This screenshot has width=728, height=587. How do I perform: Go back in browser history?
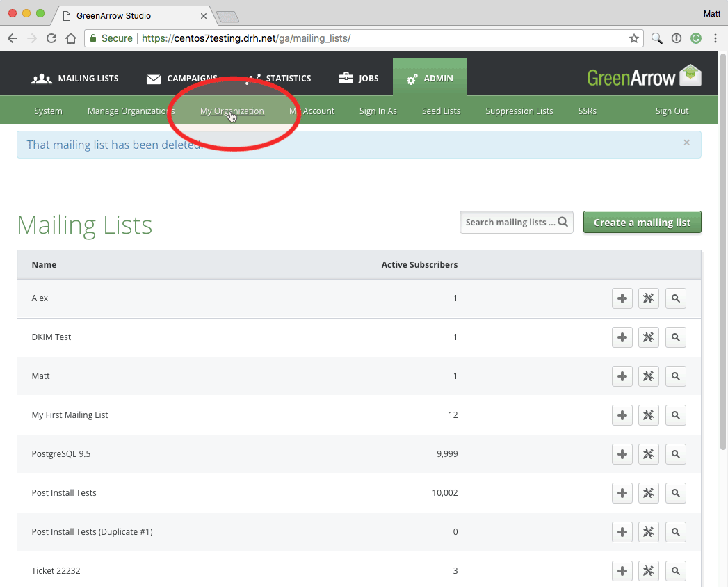click(x=13, y=38)
